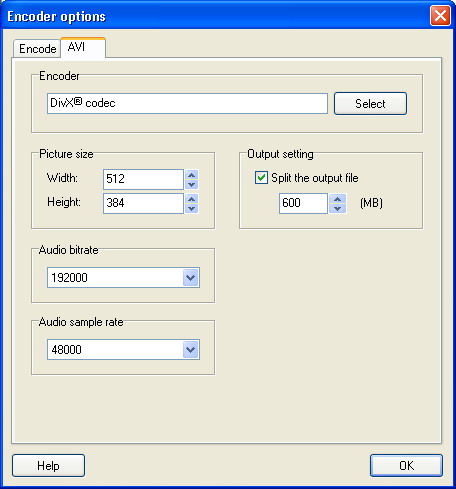Increase the split size (MB) up arrow

point(337,199)
